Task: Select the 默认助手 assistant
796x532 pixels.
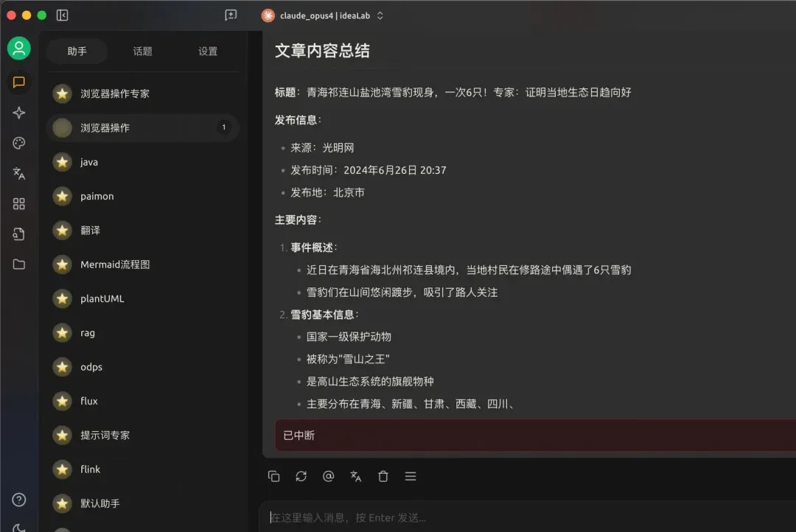Action: click(x=143, y=503)
